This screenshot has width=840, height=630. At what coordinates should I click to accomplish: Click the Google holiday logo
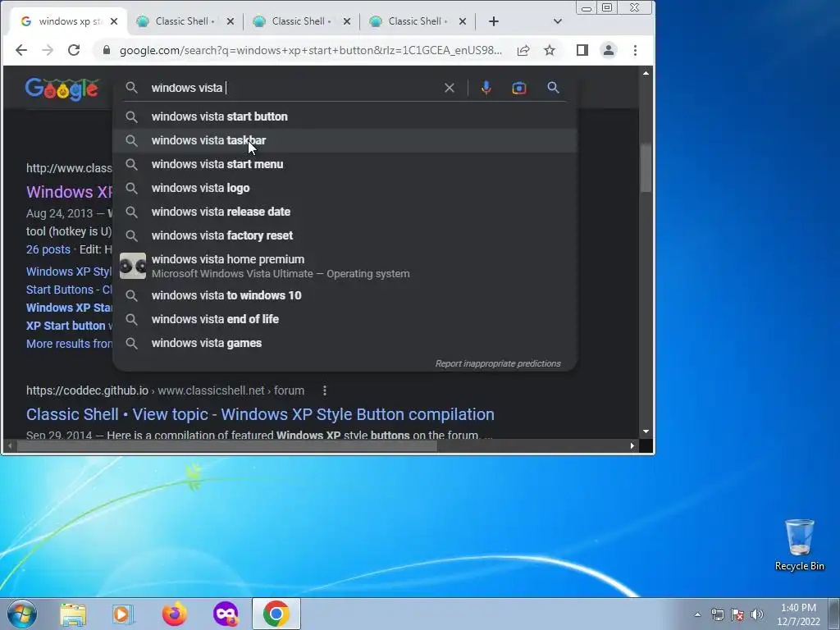pyautogui.click(x=62, y=89)
